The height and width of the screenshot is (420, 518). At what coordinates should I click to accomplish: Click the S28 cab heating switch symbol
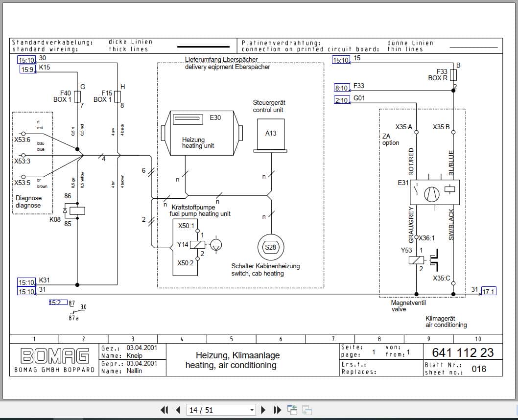271,247
